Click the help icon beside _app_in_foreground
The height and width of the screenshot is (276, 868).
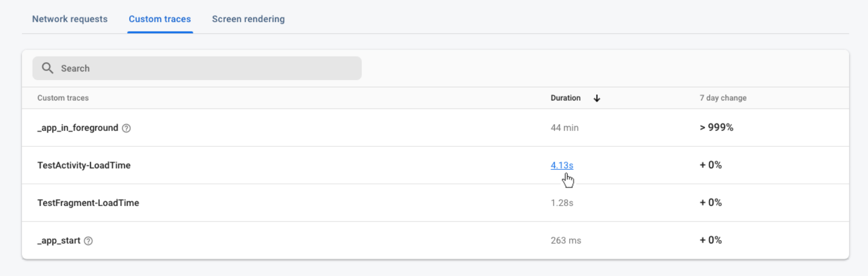[126, 128]
